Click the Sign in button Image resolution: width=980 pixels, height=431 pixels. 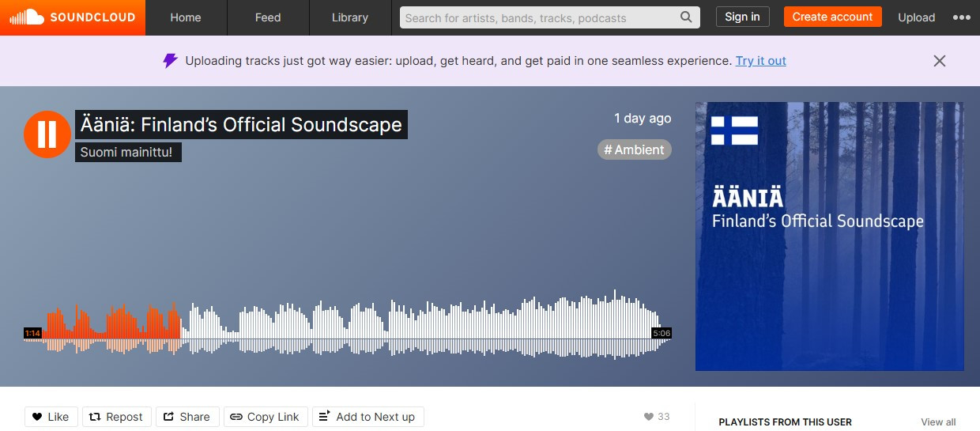[742, 17]
